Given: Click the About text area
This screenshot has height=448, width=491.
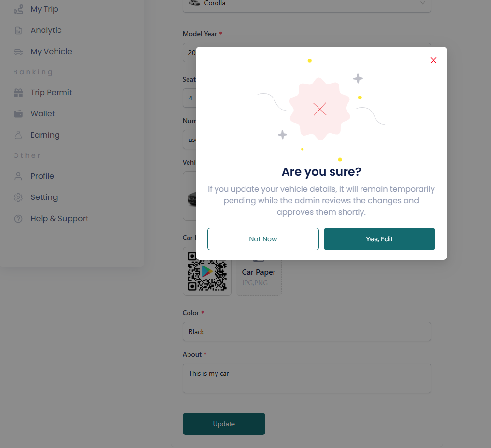Looking at the screenshot, I should 306,378.
